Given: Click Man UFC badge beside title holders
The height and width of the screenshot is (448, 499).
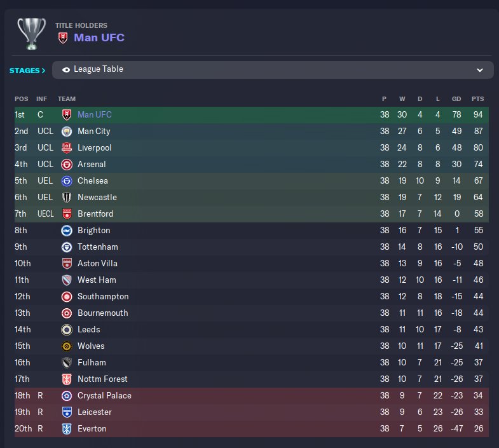Looking at the screenshot, I should tap(62, 37).
